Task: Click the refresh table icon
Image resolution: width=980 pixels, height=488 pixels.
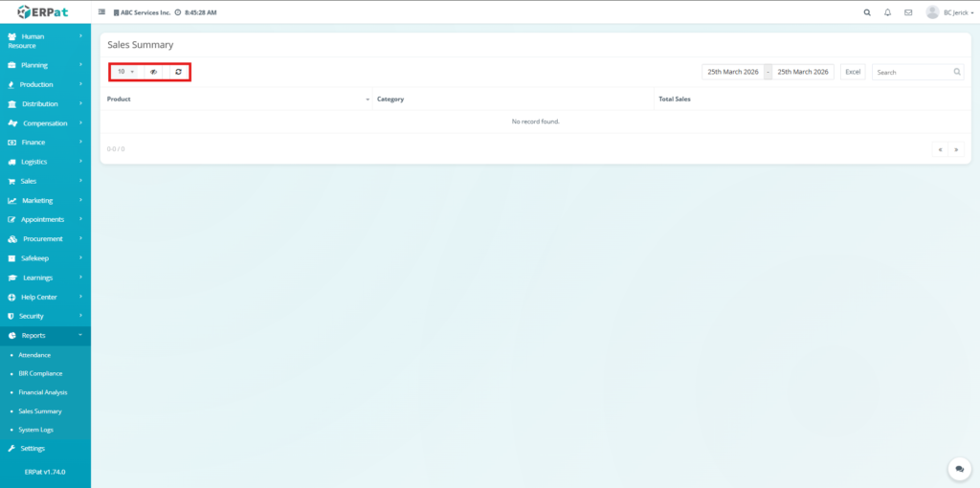Action: (178, 72)
